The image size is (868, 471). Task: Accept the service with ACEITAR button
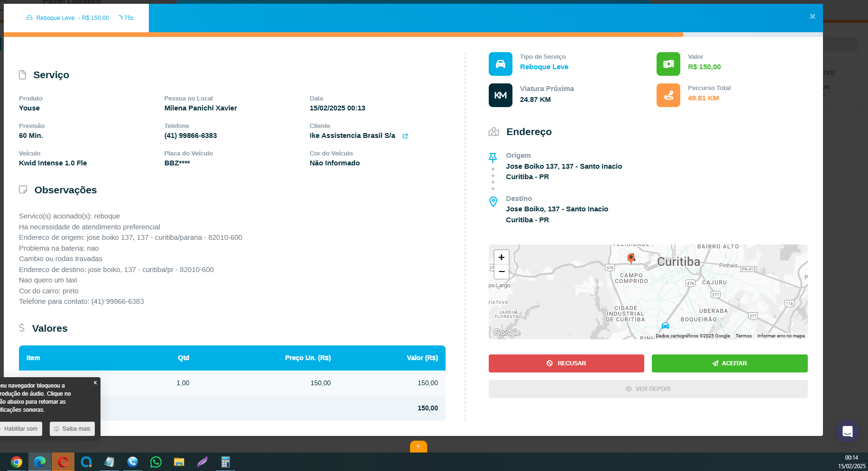pyautogui.click(x=730, y=363)
